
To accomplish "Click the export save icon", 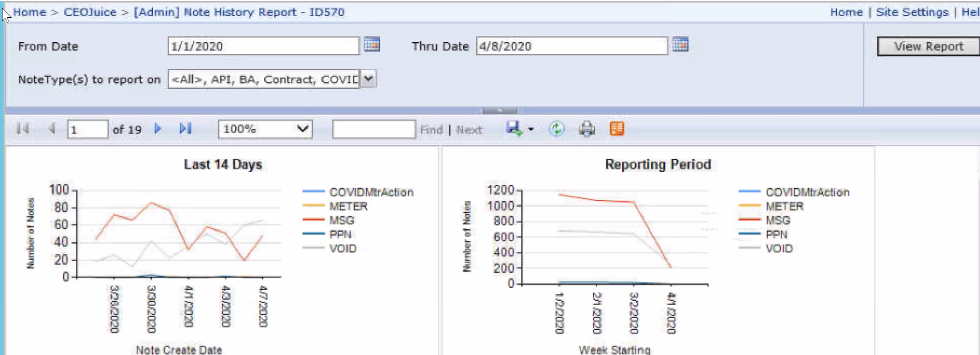I will 514,129.
